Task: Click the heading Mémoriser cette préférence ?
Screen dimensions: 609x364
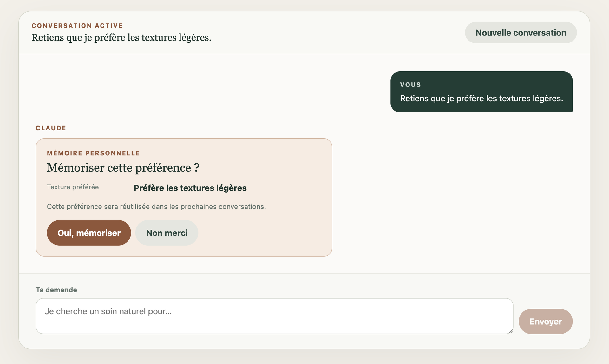Action: click(123, 168)
